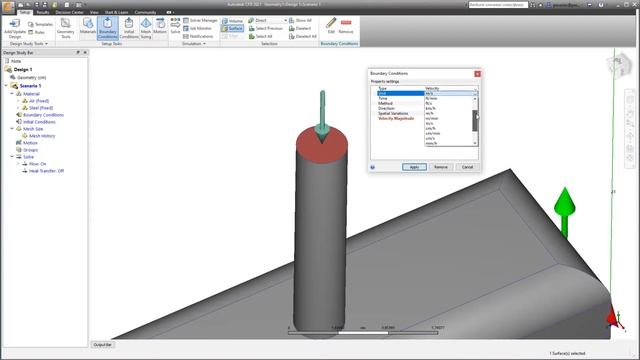Click the help icon in Boundary Conditions dialog
Screen dimensions: 640x360
[373, 167]
